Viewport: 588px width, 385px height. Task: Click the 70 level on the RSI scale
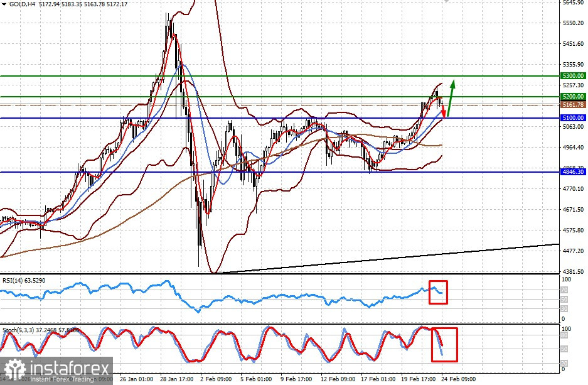(x=564, y=290)
